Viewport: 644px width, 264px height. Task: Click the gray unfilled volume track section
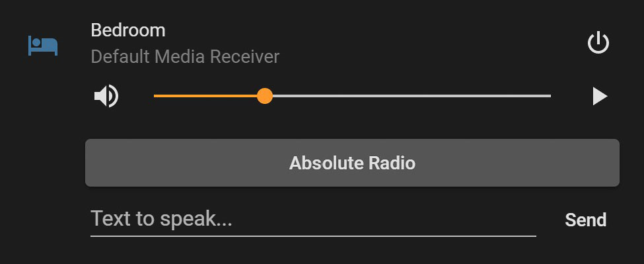[x=411, y=96]
